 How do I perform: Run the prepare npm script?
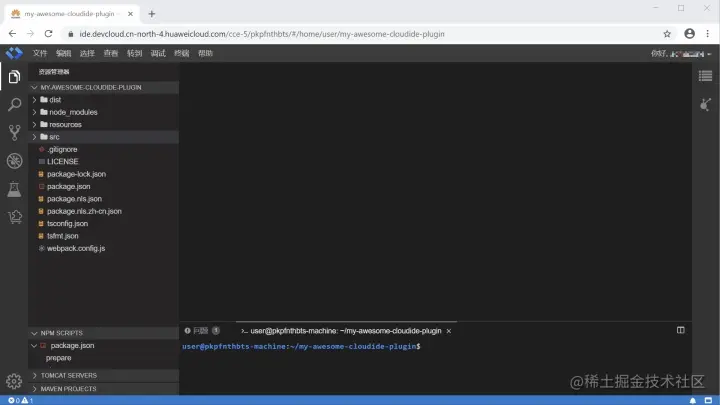tap(58, 358)
